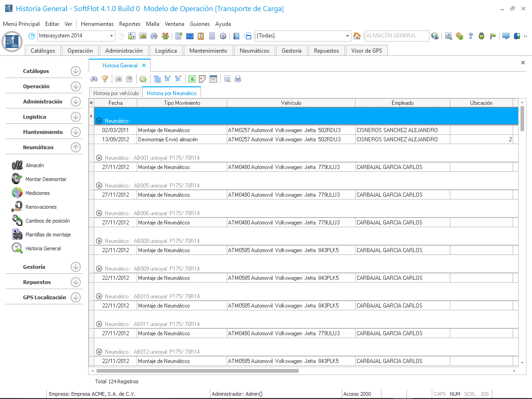Switch to Historia por vehículo tab

(x=115, y=93)
